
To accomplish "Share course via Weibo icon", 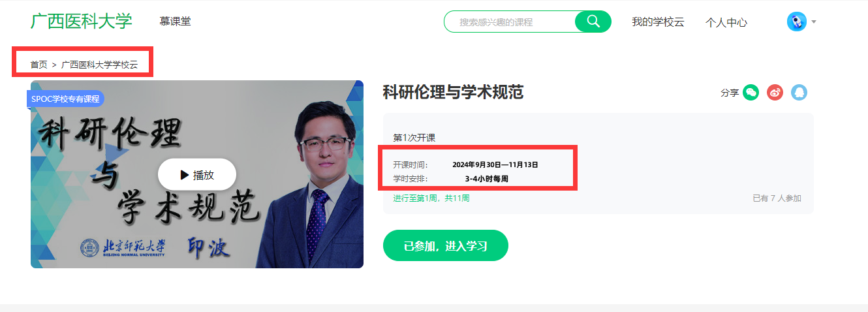I will [775, 93].
